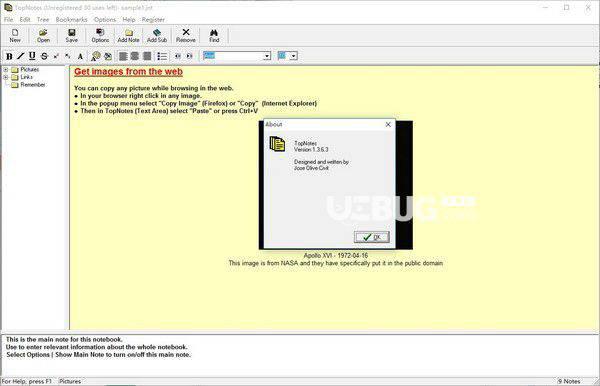Open the Tree menu

(43, 20)
